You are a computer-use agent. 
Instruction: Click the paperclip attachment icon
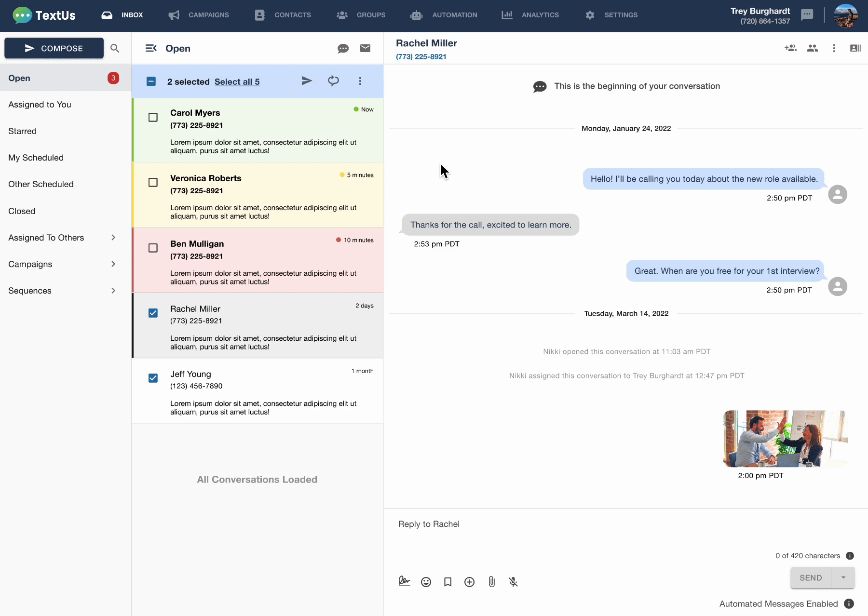click(491, 582)
